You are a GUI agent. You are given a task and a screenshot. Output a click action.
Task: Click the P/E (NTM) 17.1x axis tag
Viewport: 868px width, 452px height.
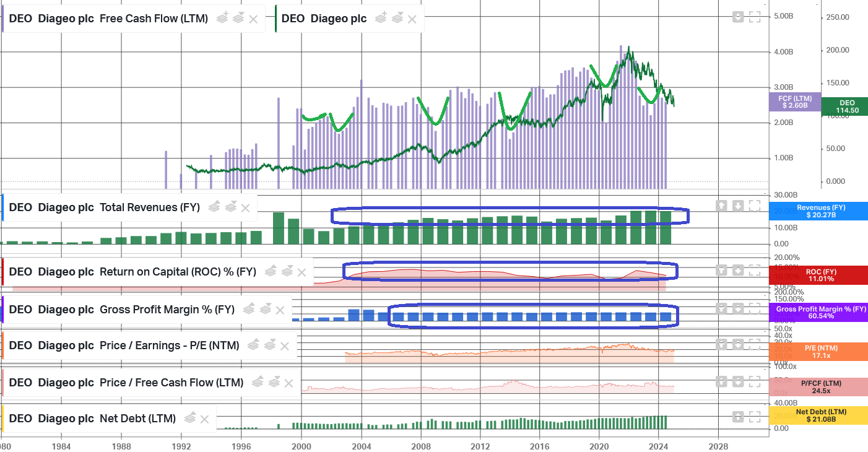tap(818, 352)
